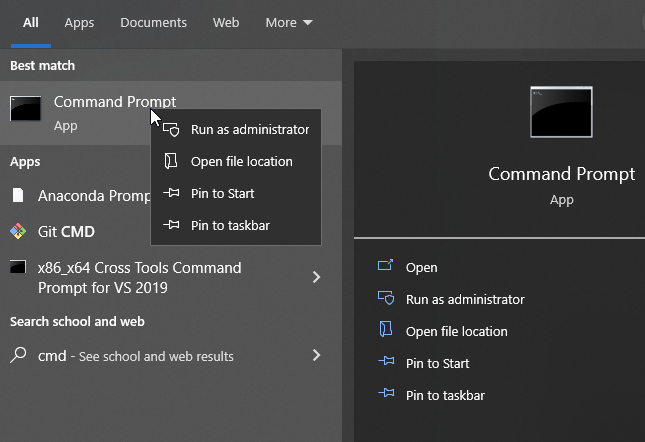Click the Open icon in right panel
Viewport: 645px width, 442px height.
click(386, 267)
